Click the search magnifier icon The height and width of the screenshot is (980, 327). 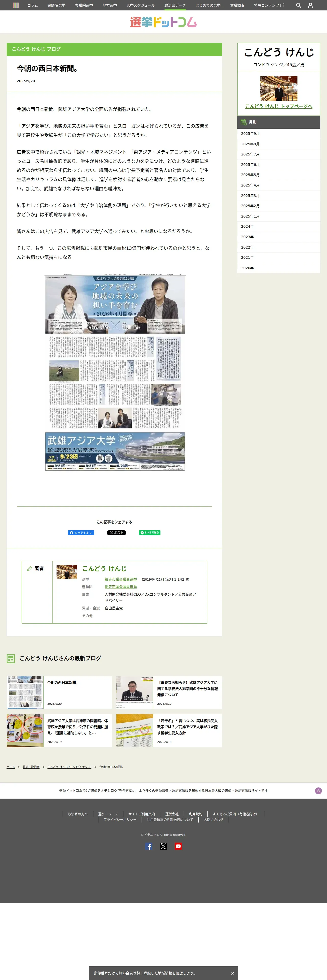pyautogui.click(x=298, y=5)
